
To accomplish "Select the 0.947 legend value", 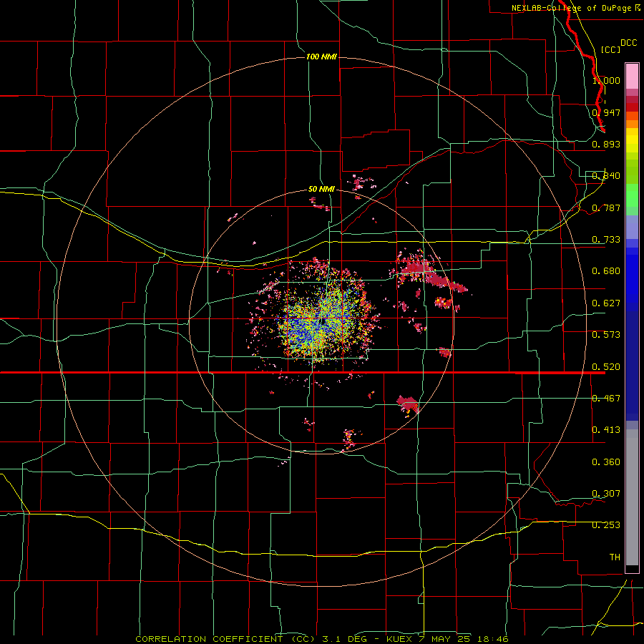I will click(606, 112).
